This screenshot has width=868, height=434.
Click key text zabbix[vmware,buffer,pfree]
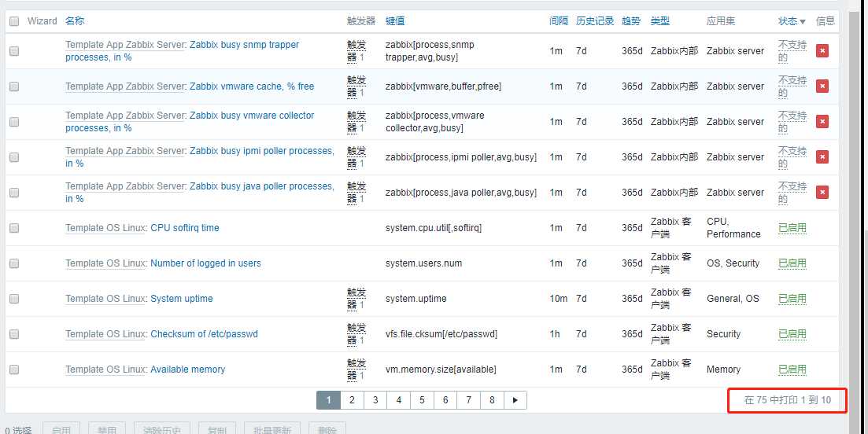(443, 86)
